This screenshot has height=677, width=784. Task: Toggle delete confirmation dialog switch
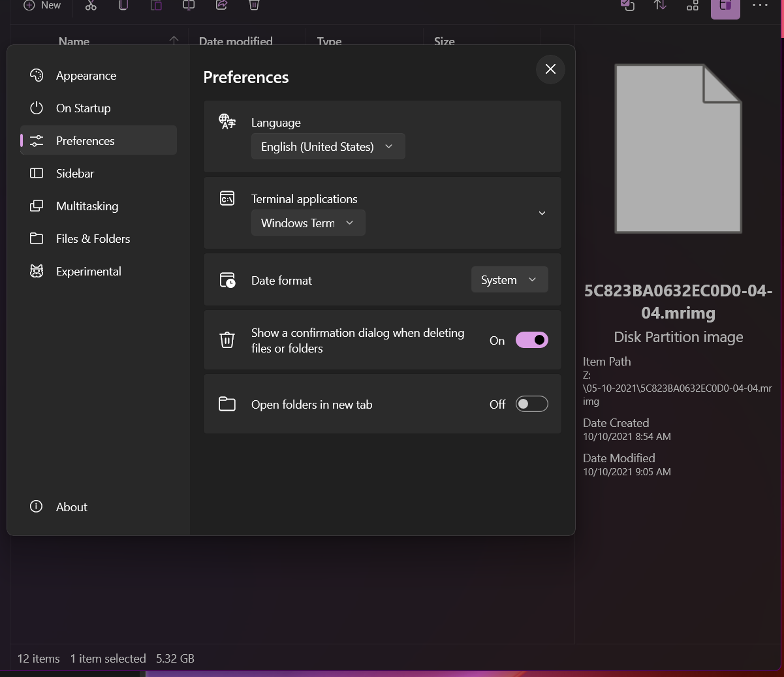532,340
